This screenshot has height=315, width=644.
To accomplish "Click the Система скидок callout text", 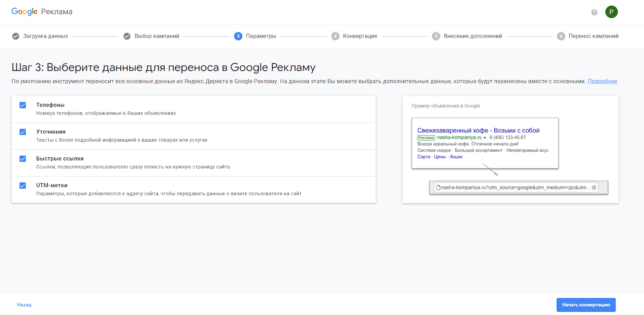I will tap(434, 150).
